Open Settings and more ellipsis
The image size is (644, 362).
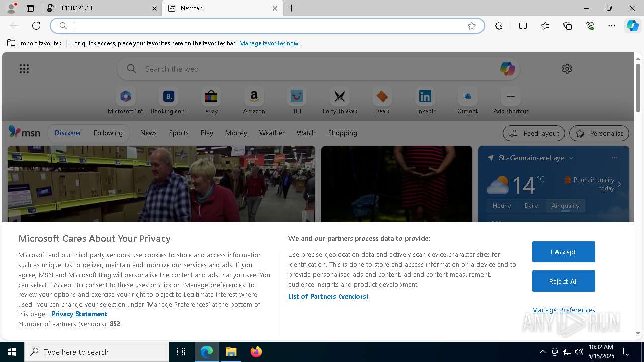point(612,26)
